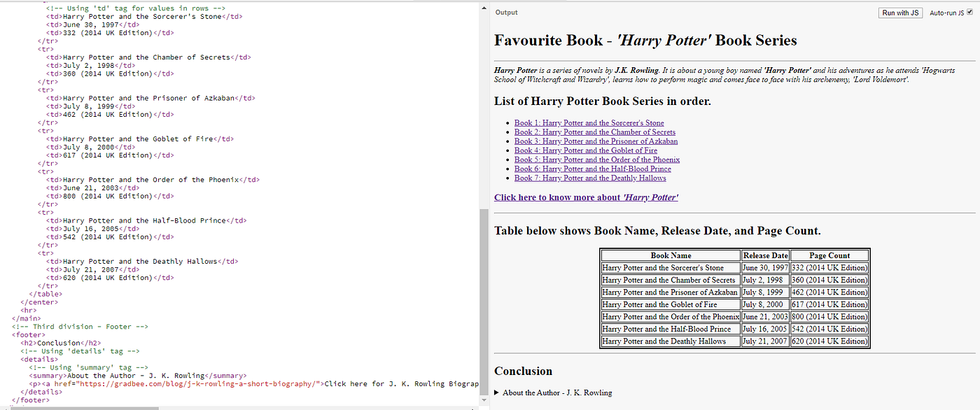Select the "June 30, 1997" table cell
The image size is (980, 410).
click(764, 267)
